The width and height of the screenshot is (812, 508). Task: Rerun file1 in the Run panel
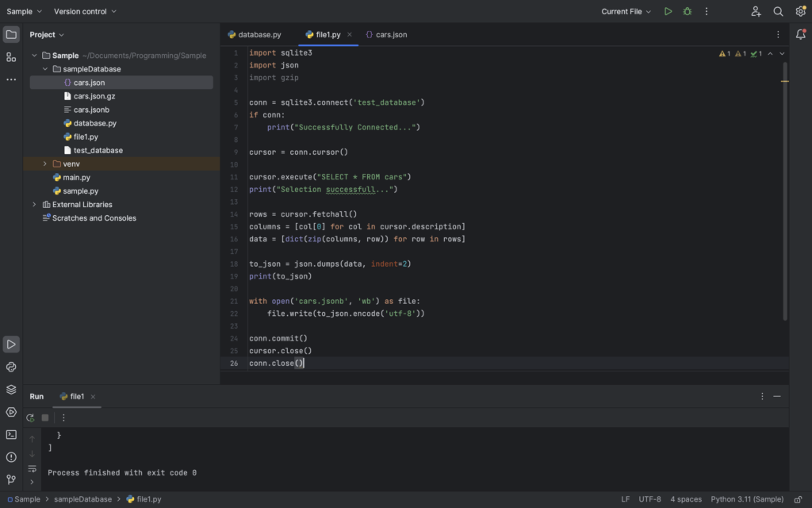click(29, 417)
